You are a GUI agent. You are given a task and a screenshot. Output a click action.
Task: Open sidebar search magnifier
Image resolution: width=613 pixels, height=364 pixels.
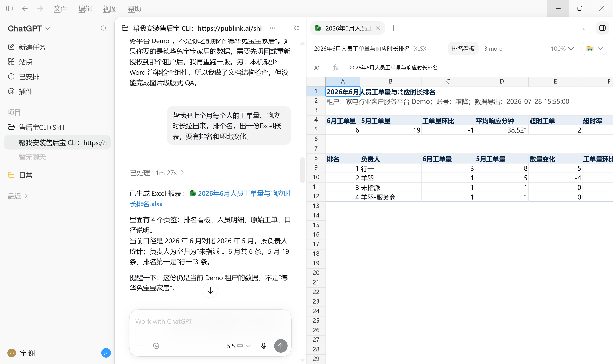pos(104,29)
